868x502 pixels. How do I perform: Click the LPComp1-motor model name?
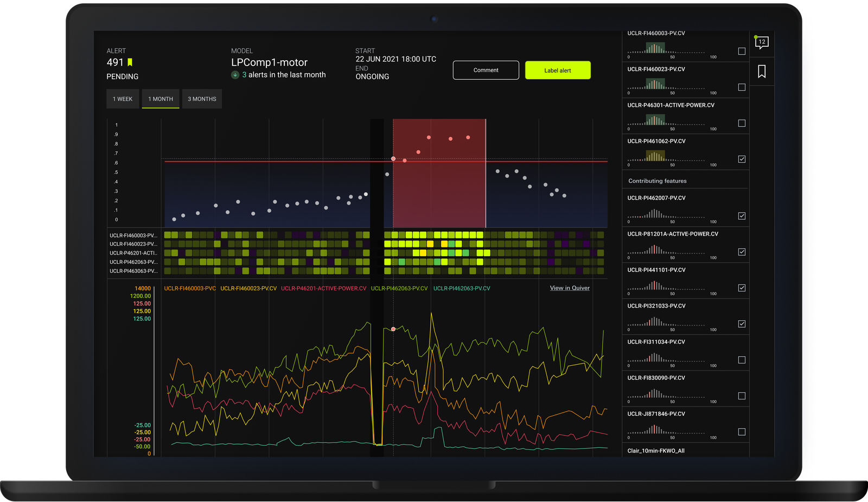click(269, 62)
